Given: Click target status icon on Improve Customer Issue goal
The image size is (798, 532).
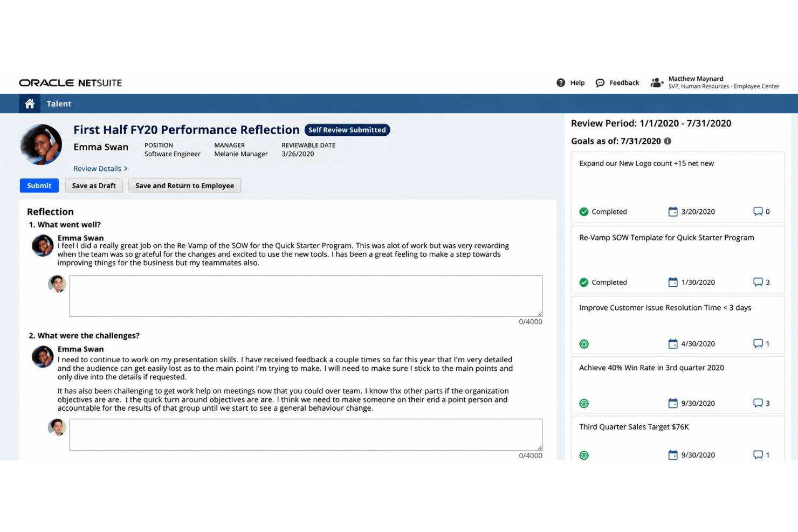Looking at the screenshot, I should [584, 344].
